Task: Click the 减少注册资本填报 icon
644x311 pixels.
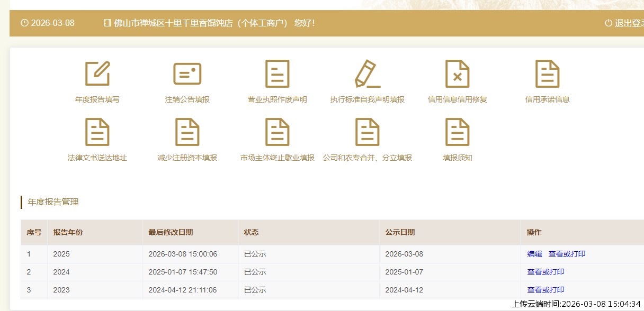Action: pyautogui.click(x=187, y=132)
